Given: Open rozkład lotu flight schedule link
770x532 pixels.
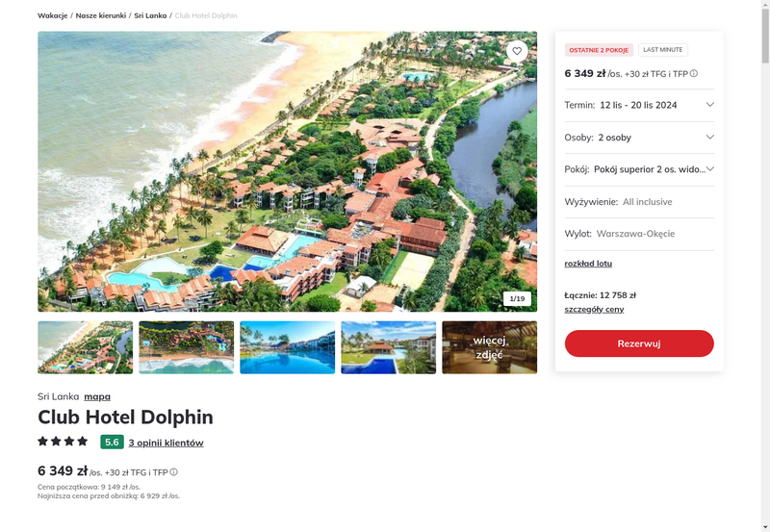Looking at the screenshot, I should tap(588, 264).
